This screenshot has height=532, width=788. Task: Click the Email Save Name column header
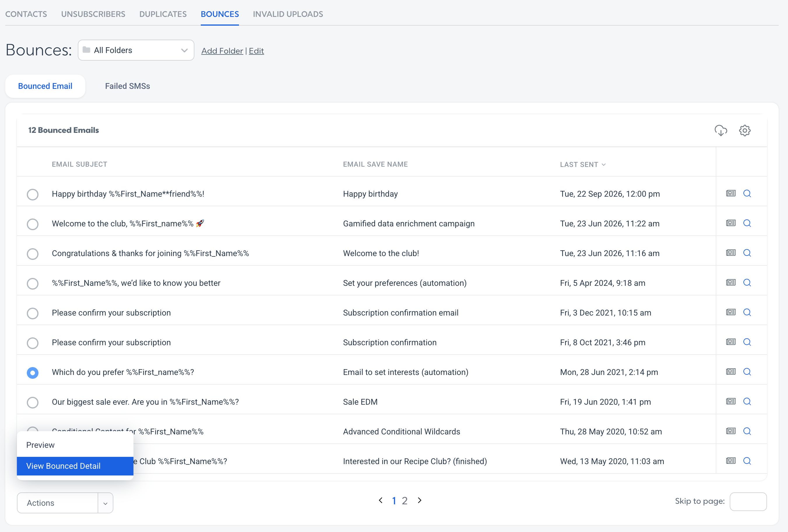pyautogui.click(x=375, y=164)
